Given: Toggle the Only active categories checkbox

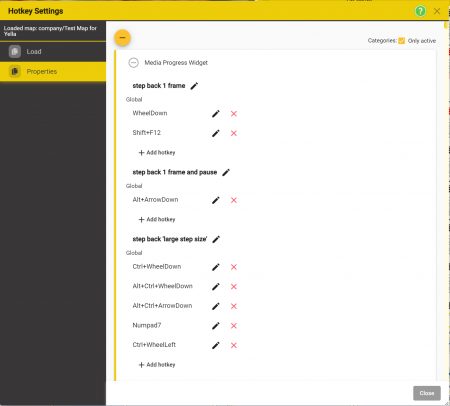Looking at the screenshot, I should 402,41.
